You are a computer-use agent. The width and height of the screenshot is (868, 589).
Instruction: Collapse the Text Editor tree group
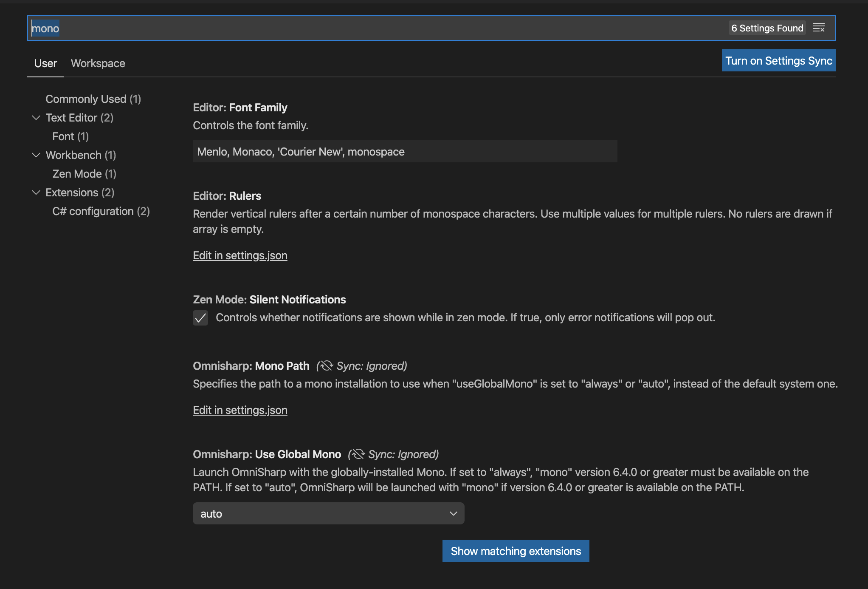click(36, 118)
